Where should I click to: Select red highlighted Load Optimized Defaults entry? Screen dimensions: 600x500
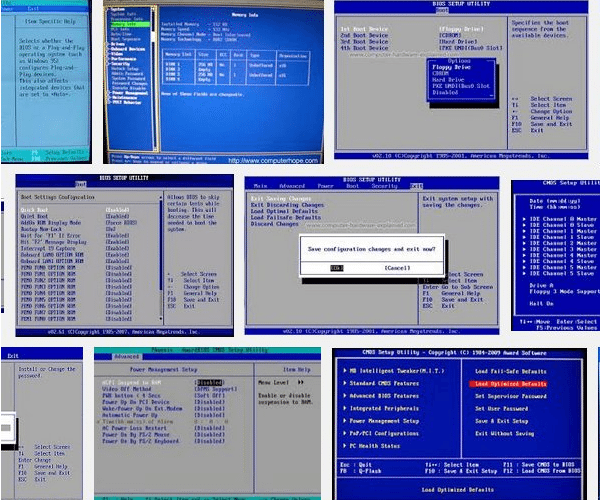(x=508, y=384)
